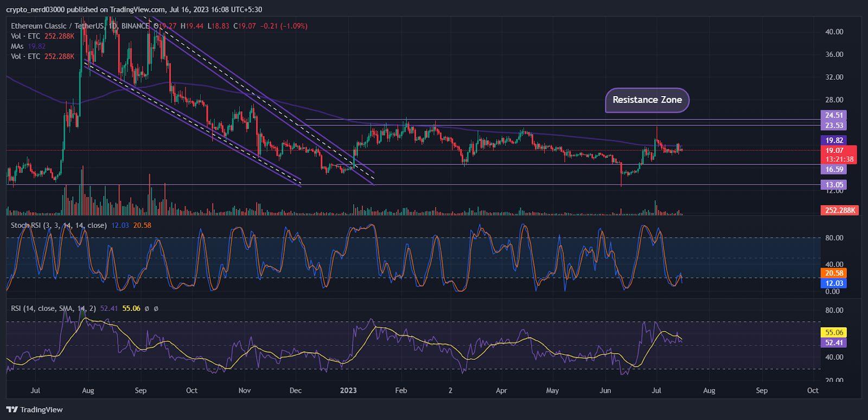Click the TradingView logo

pos(34,410)
